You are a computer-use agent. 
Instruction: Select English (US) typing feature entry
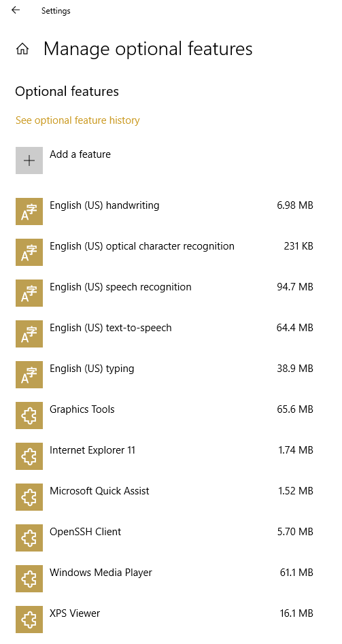tap(165, 375)
